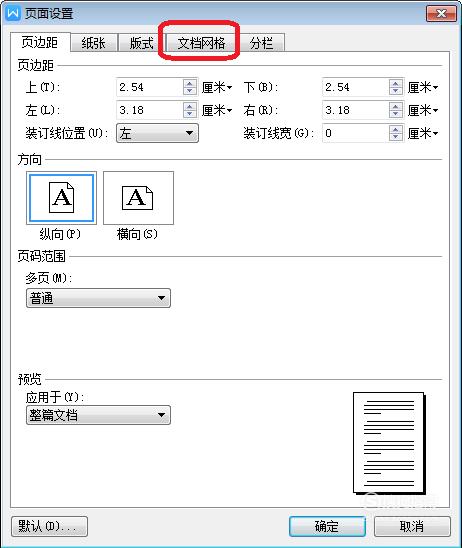The height and width of the screenshot is (548, 462).
Task: Click the 装订线宽(G) input field
Action: pos(355,133)
